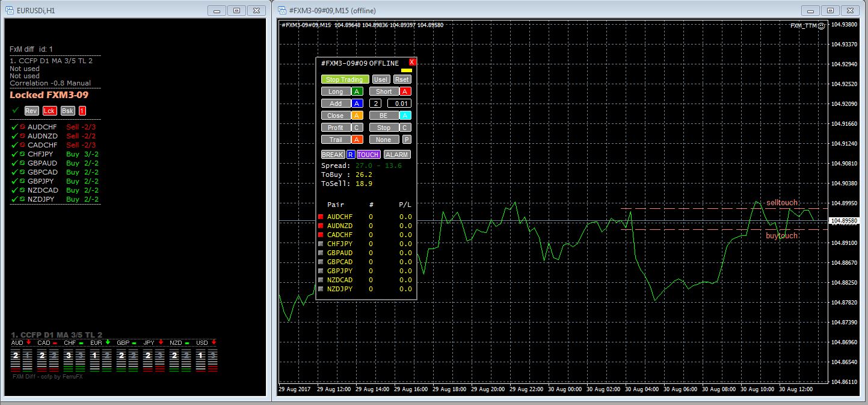Enable the BREAK mode button
This screenshot has width=868, height=405.
pyautogui.click(x=333, y=155)
